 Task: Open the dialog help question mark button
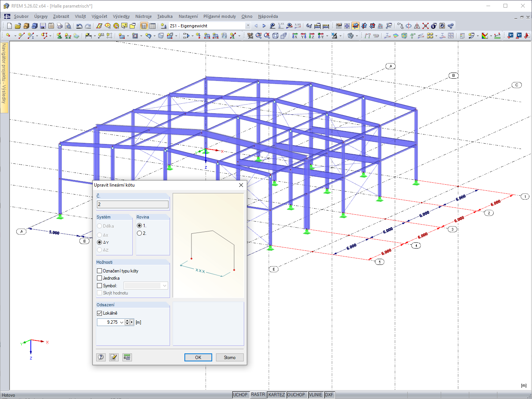pos(101,357)
